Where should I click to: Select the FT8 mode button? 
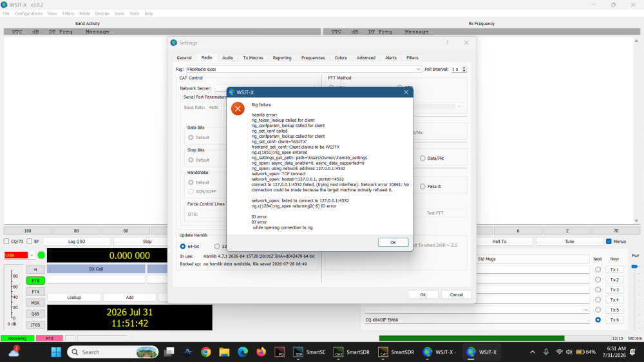35,281
